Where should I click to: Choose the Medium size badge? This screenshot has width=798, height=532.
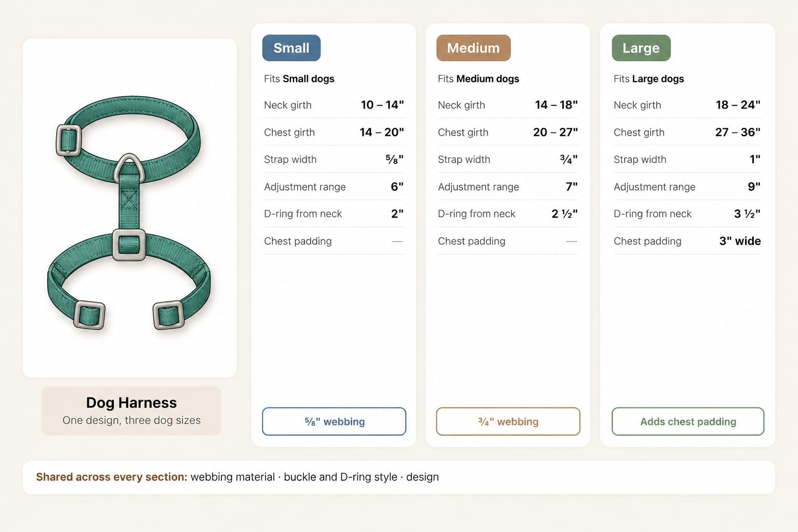[473, 48]
